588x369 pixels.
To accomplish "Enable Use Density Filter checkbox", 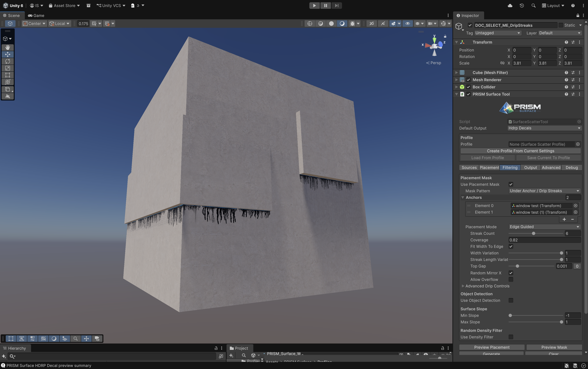I will pyautogui.click(x=511, y=337).
